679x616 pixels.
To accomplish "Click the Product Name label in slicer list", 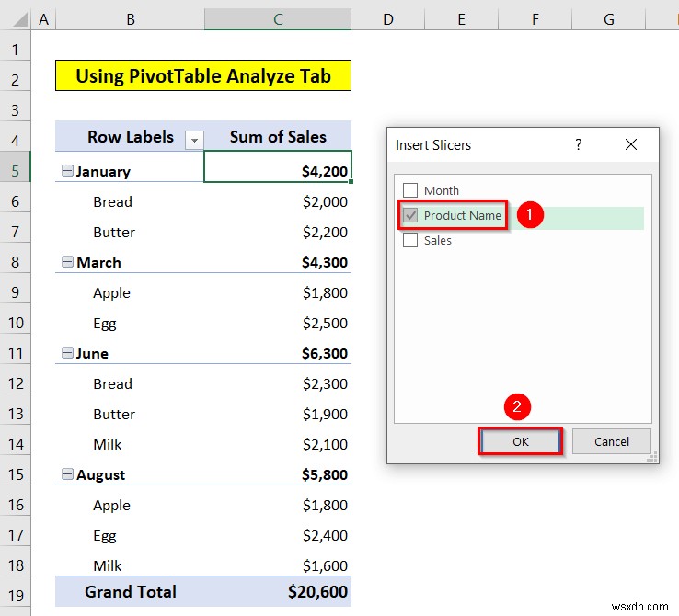I will coord(462,215).
